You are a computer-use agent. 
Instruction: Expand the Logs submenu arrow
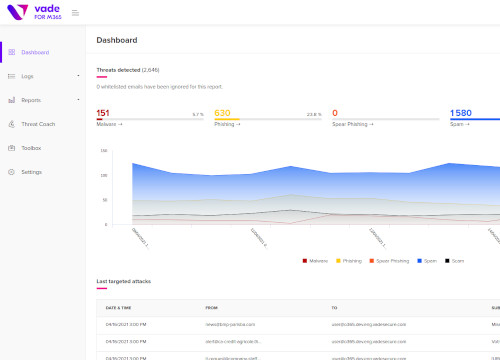click(x=78, y=76)
